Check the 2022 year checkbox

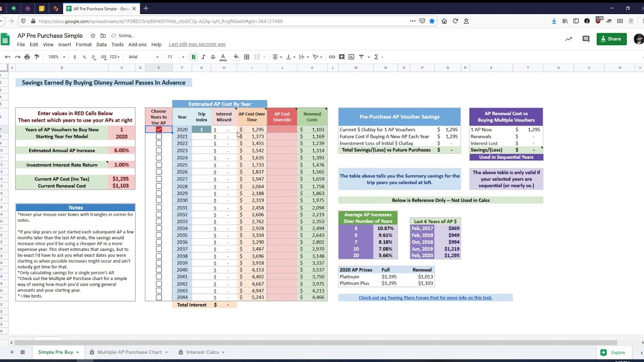tap(158, 143)
